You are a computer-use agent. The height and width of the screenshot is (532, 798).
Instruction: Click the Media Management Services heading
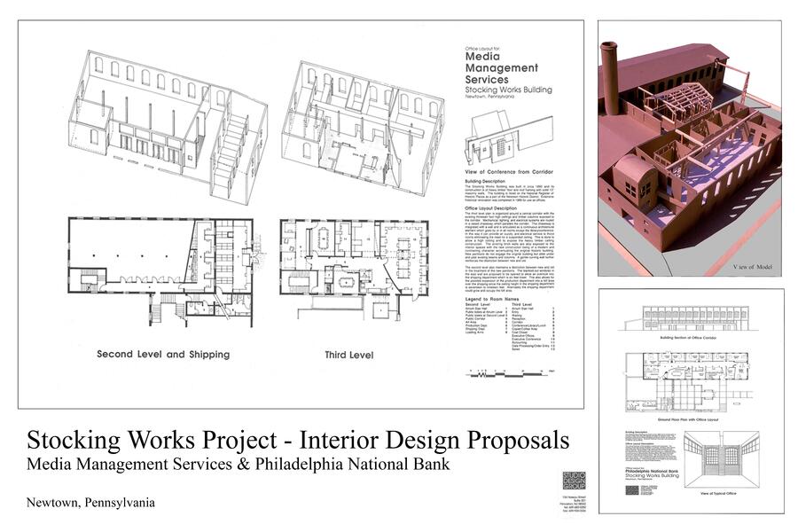point(504,70)
